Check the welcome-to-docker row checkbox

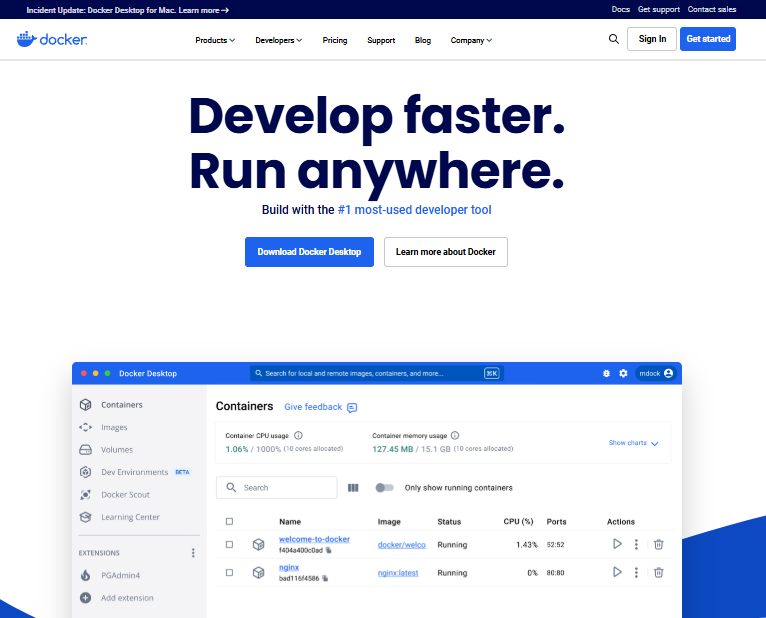[x=230, y=544]
